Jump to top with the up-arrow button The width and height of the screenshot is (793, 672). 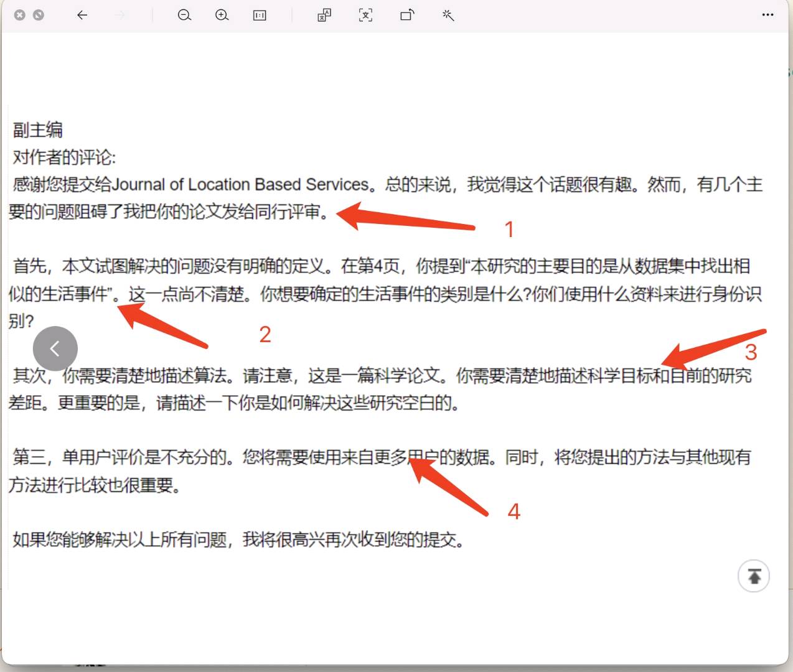tap(754, 576)
